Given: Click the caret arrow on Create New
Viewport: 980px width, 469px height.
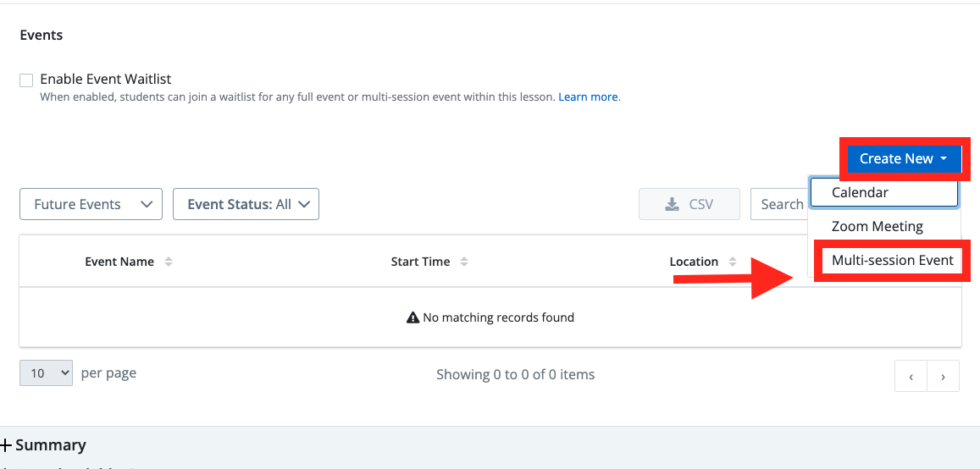Looking at the screenshot, I should pyautogui.click(x=944, y=158).
